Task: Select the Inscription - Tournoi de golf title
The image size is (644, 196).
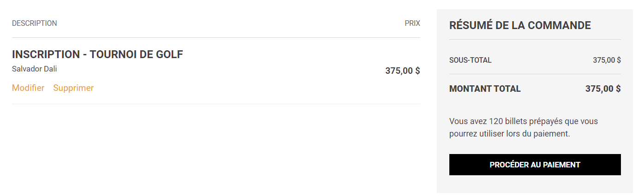Action: pos(97,54)
